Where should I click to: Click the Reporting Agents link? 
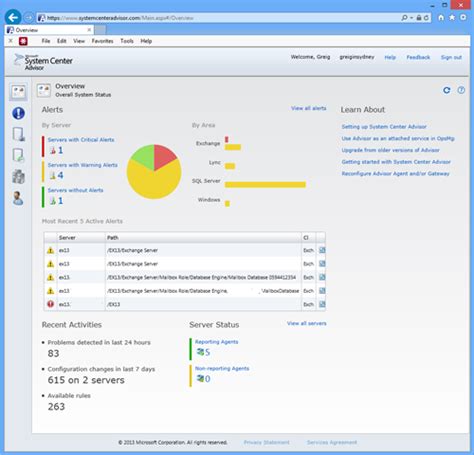pos(217,342)
